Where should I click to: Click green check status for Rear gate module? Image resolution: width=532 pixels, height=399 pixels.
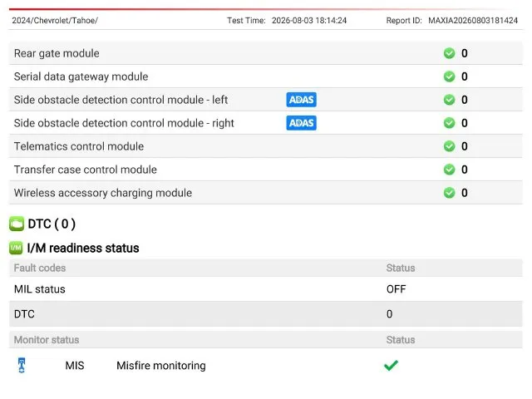[x=449, y=53]
